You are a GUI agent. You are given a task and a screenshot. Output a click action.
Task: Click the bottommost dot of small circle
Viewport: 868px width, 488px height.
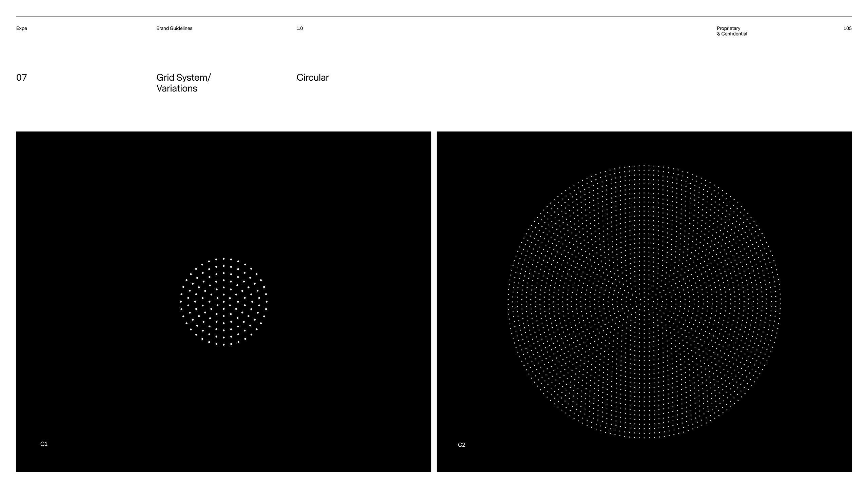click(x=223, y=345)
